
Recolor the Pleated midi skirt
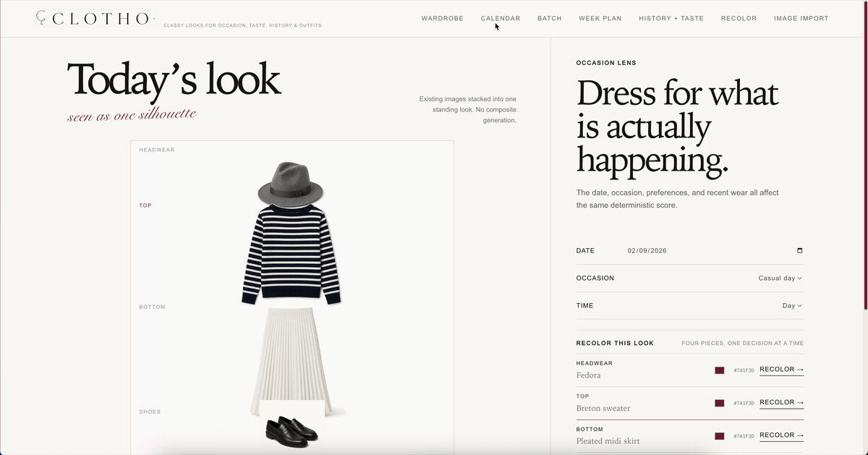[781, 435]
